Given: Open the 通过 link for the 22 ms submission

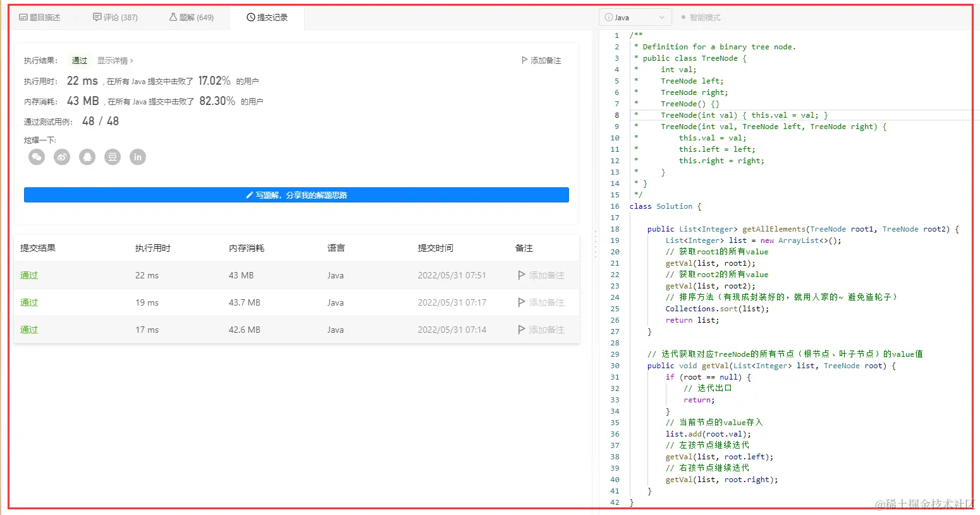Looking at the screenshot, I should [29, 275].
